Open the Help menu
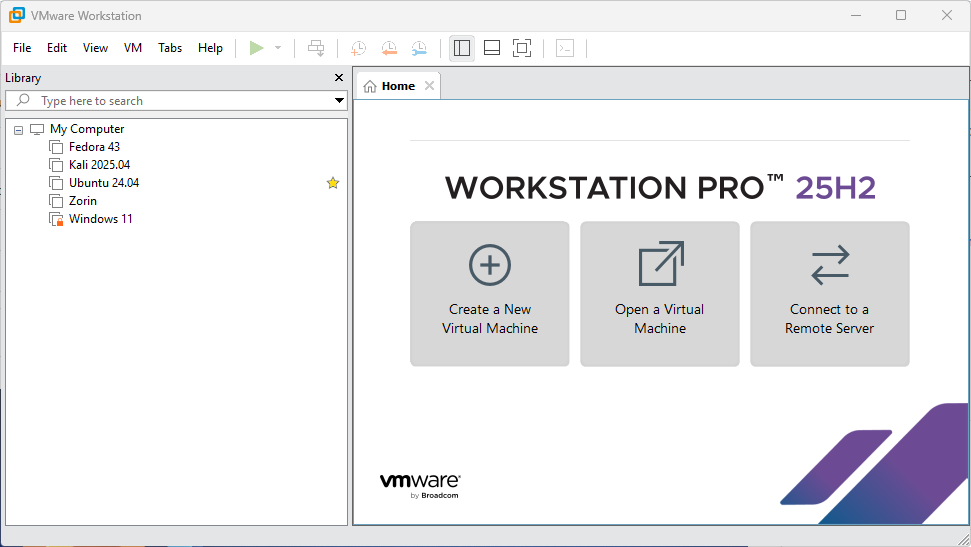The width and height of the screenshot is (971, 547). [211, 48]
